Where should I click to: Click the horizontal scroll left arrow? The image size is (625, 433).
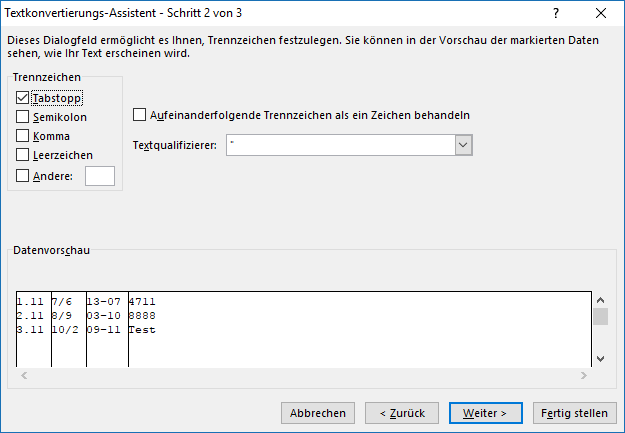[x=24, y=375]
